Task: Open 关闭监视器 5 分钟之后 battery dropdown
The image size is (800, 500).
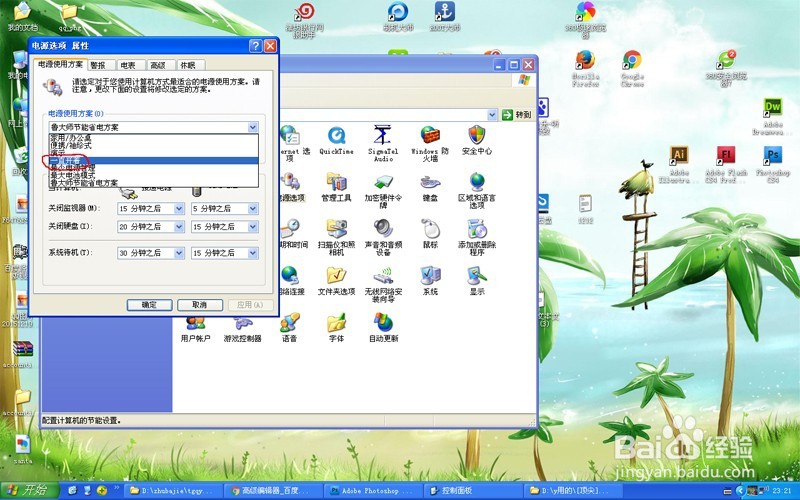Action: [x=253, y=208]
